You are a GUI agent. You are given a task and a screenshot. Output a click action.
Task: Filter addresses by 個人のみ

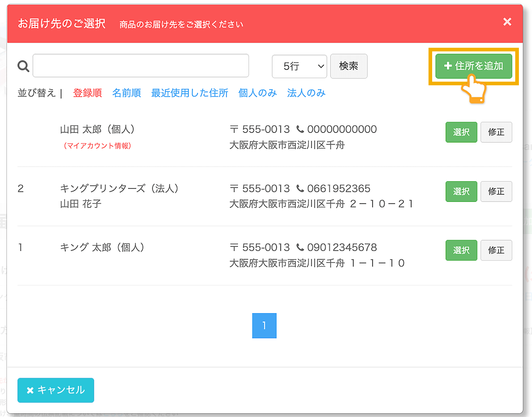[257, 93]
